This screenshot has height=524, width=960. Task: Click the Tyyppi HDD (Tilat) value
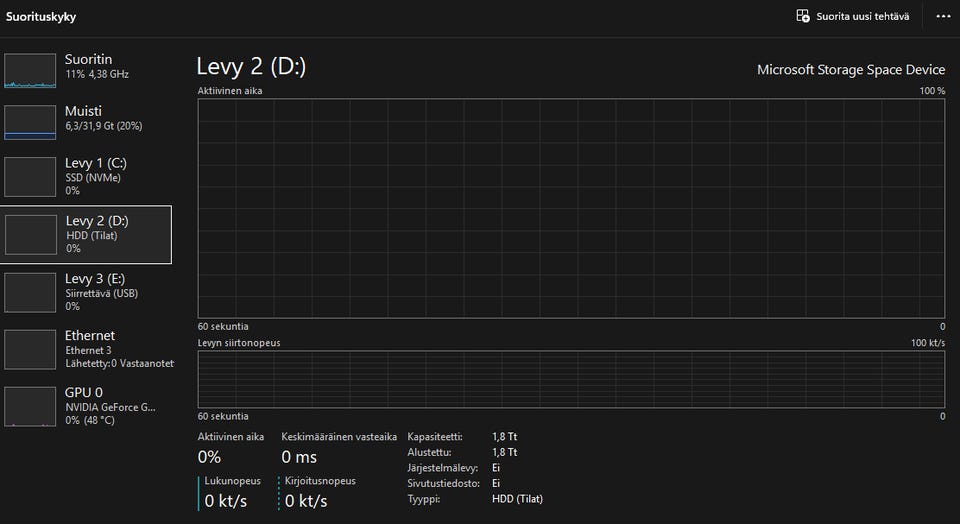517,499
